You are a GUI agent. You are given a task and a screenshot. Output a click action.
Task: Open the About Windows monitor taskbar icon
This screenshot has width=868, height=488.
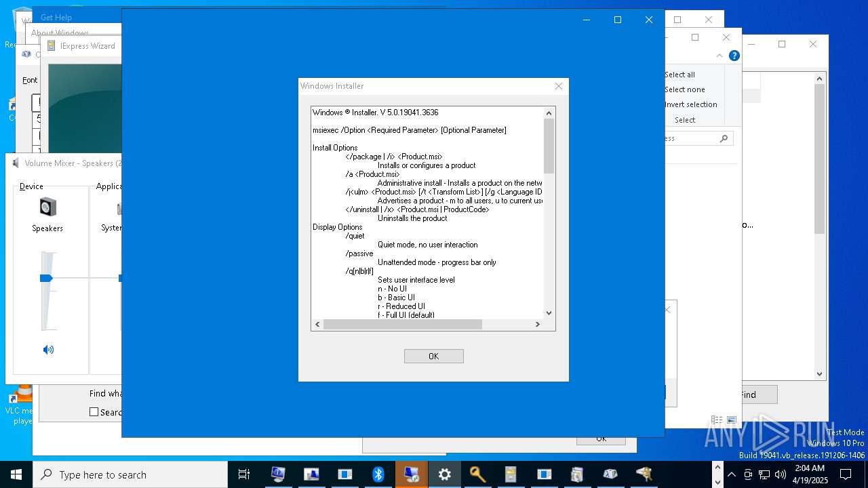pyautogui.click(x=278, y=474)
